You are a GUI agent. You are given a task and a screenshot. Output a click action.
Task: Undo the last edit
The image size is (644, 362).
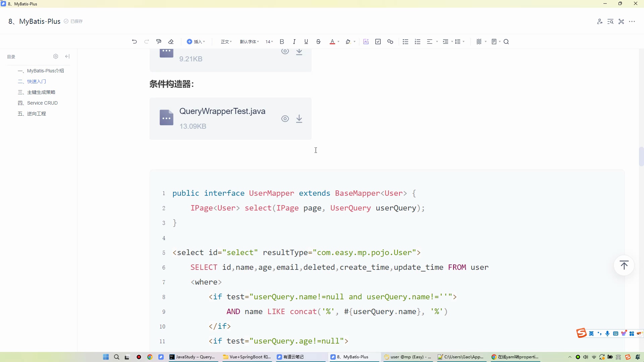pyautogui.click(x=134, y=41)
